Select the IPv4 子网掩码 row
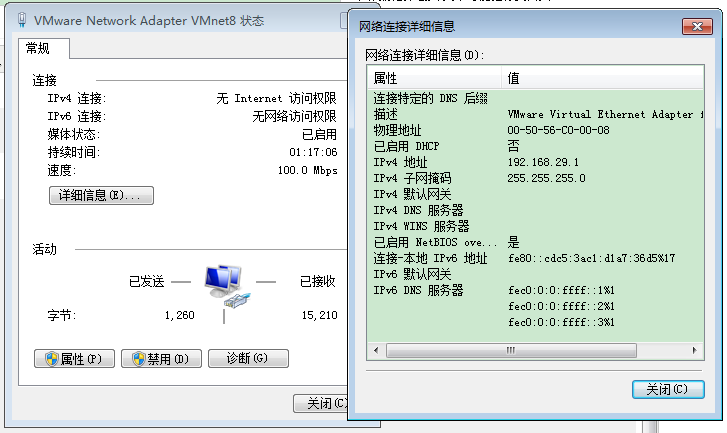 (x=536, y=178)
